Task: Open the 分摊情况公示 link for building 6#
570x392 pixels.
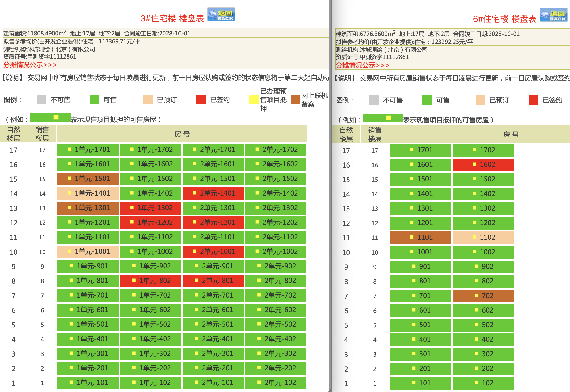Action: pyautogui.click(x=362, y=65)
